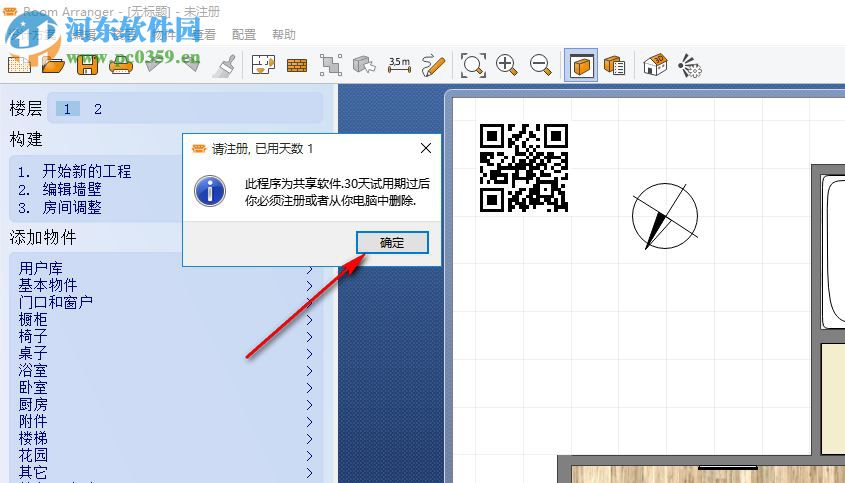Expand the 桌子 chevron
The height and width of the screenshot is (483, 845).
310,354
